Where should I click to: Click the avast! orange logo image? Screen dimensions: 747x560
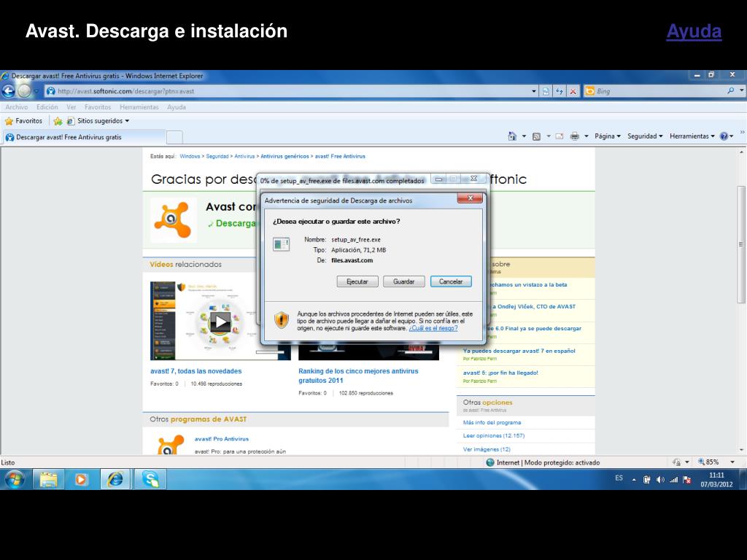(174, 220)
